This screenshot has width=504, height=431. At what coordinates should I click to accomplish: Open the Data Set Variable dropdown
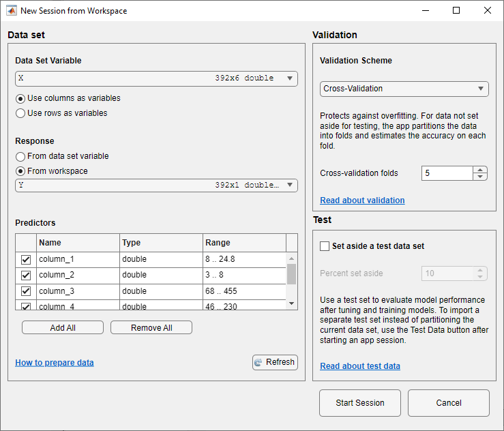(156, 78)
